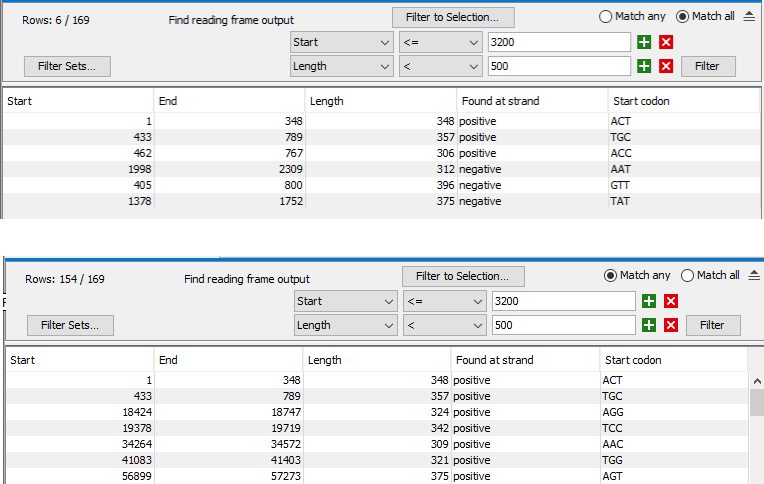Click the 500 value field in the upper panel
764x484 pixels.
point(559,66)
